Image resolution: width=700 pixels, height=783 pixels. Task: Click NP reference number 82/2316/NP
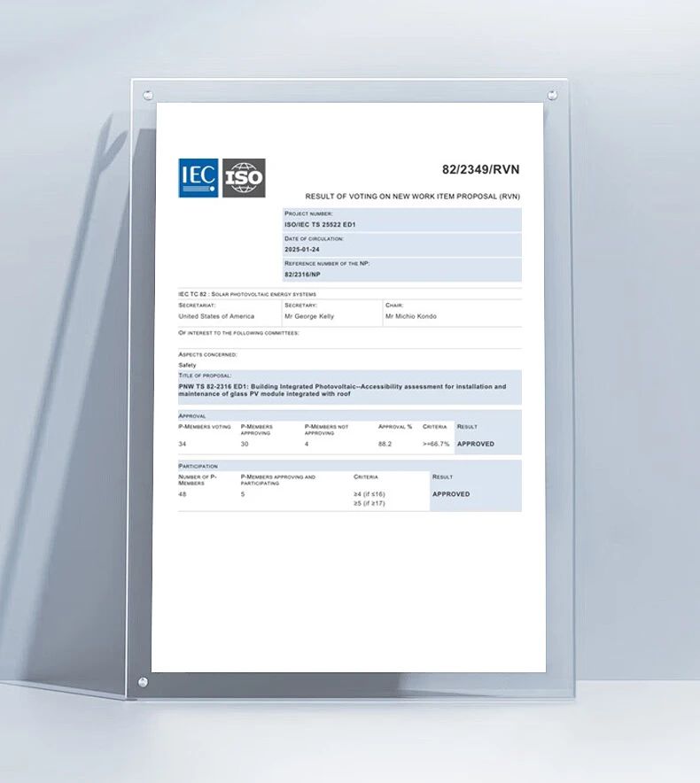(x=302, y=275)
